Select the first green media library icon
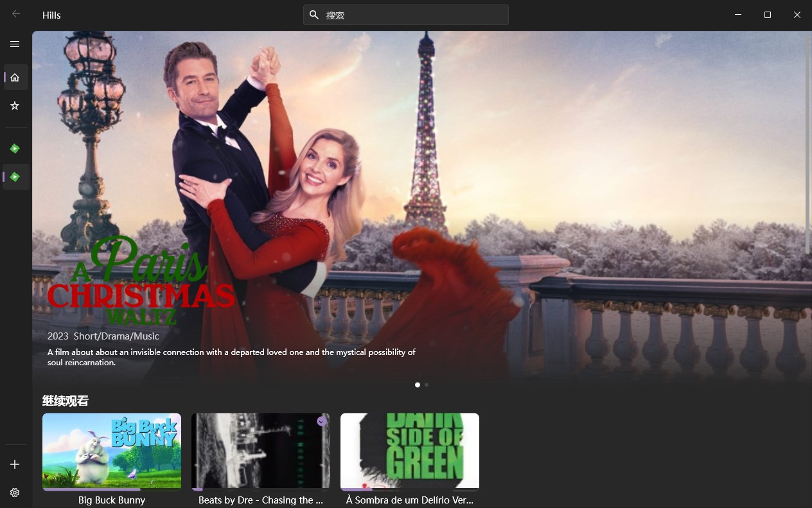 point(15,147)
